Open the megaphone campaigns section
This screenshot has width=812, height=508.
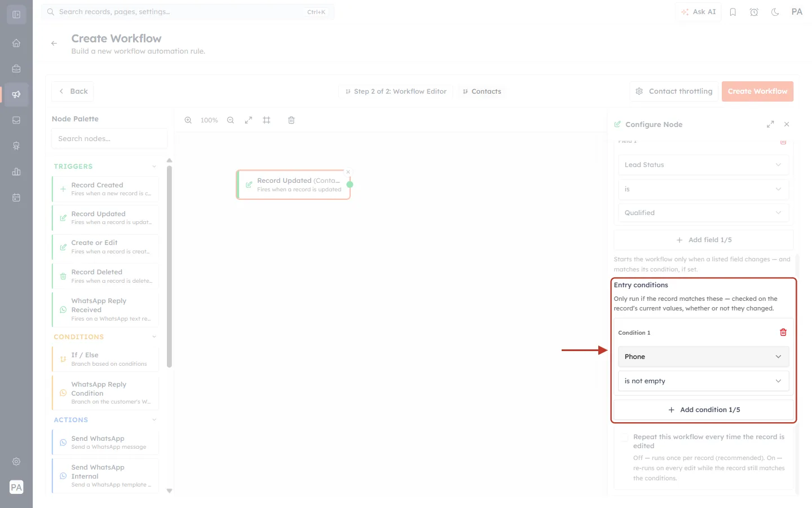pos(16,94)
